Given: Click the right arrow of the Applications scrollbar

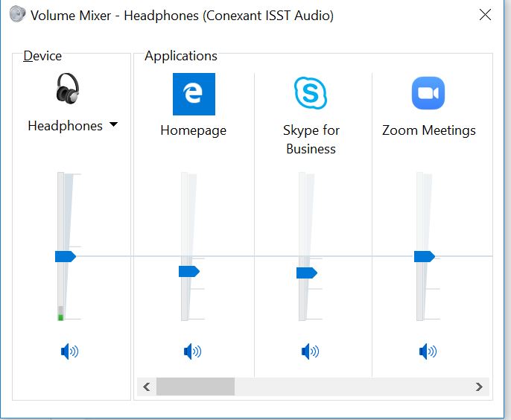Looking at the screenshot, I should pos(479,386).
